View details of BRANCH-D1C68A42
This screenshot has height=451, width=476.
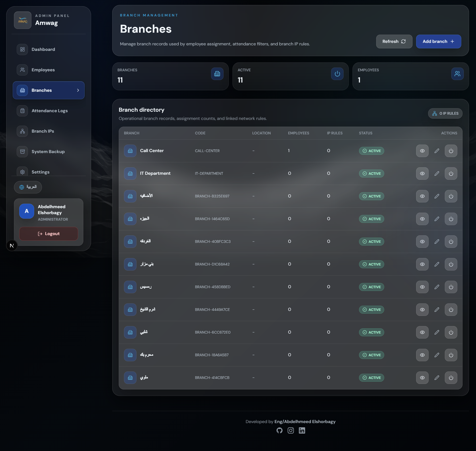pos(422,264)
